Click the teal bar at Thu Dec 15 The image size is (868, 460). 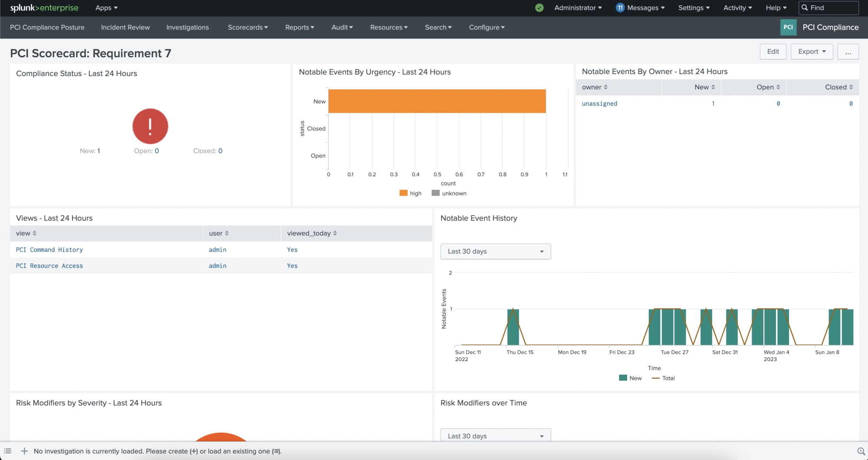[513, 327]
